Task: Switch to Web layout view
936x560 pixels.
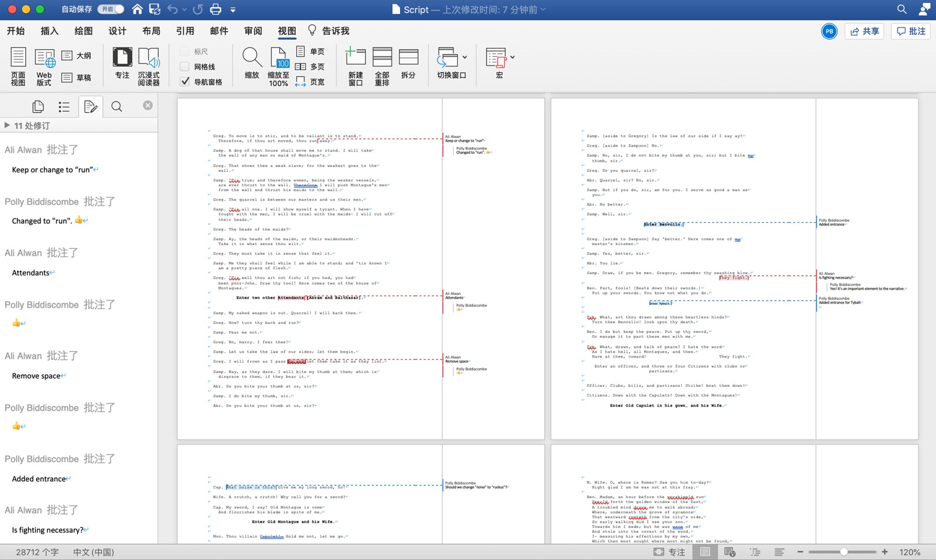Action: pyautogui.click(x=44, y=66)
